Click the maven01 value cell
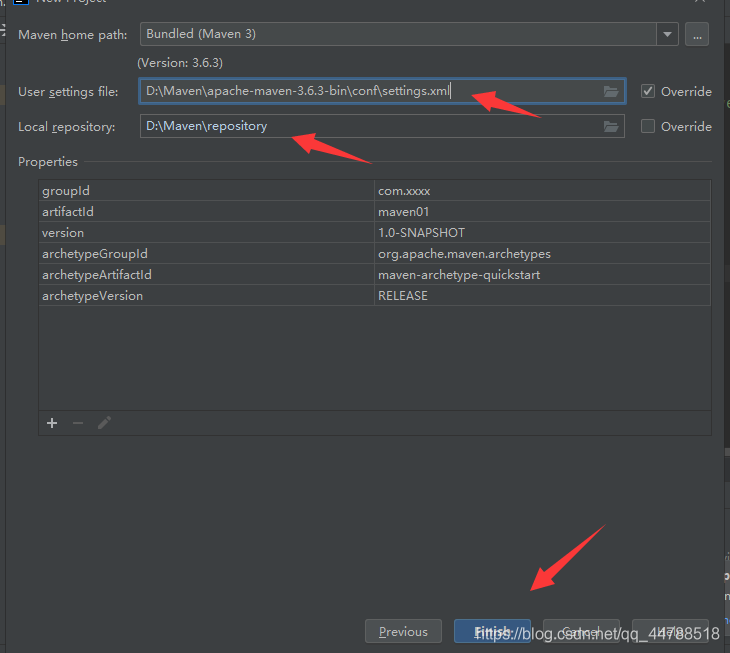The image size is (730, 653). 542,212
